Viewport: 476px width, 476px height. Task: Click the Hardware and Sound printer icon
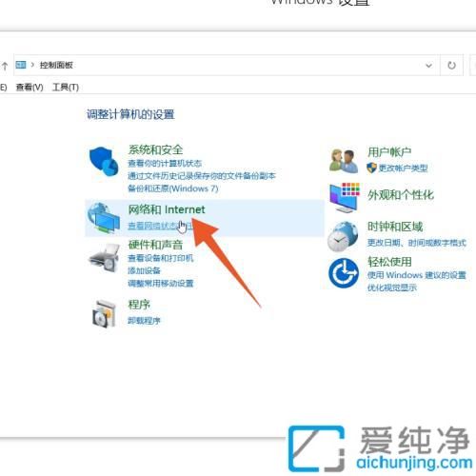point(105,258)
